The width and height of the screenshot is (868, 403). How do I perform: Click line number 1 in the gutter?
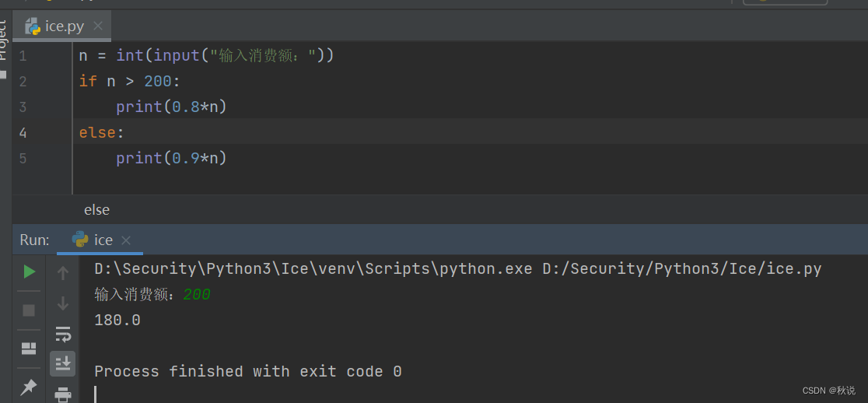pos(23,56)
